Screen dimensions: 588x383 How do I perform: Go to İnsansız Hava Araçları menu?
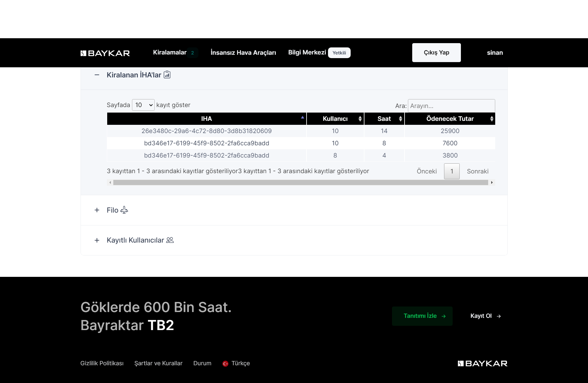coord(243,53)
